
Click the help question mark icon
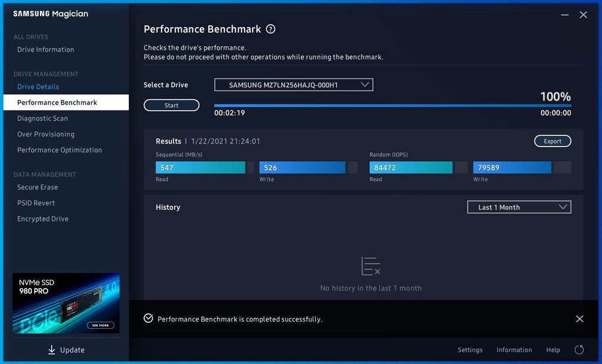tap(270, 29)
